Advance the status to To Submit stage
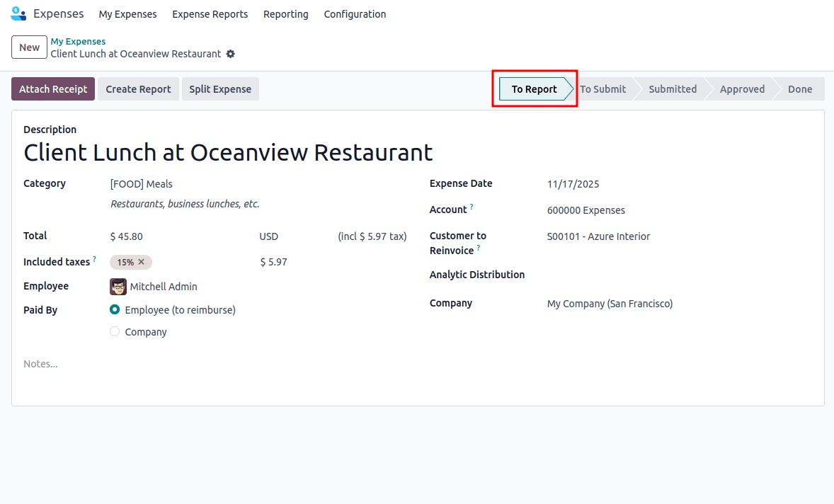The image size is (834, 504). click(602, 88)
